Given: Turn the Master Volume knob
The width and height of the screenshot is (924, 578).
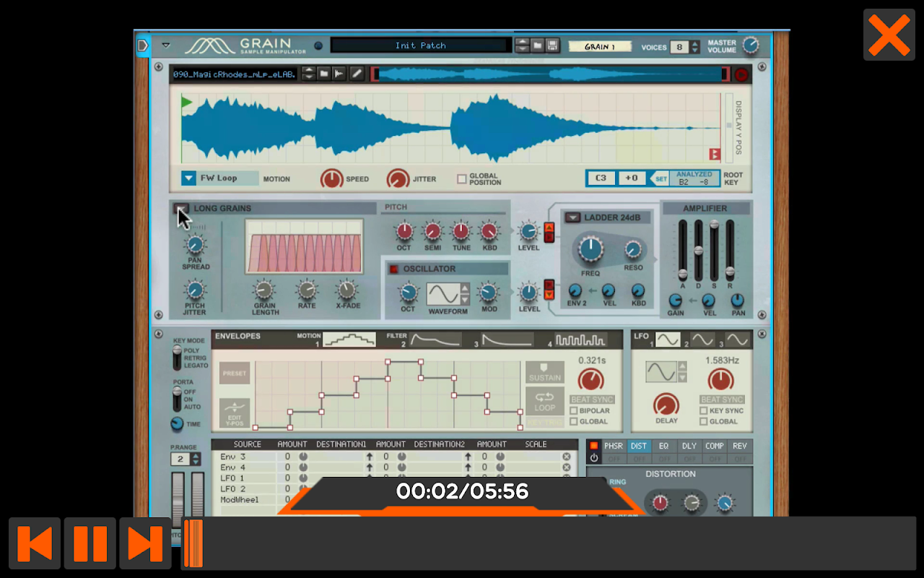Looking at the screenshot, I should (751, 46).
